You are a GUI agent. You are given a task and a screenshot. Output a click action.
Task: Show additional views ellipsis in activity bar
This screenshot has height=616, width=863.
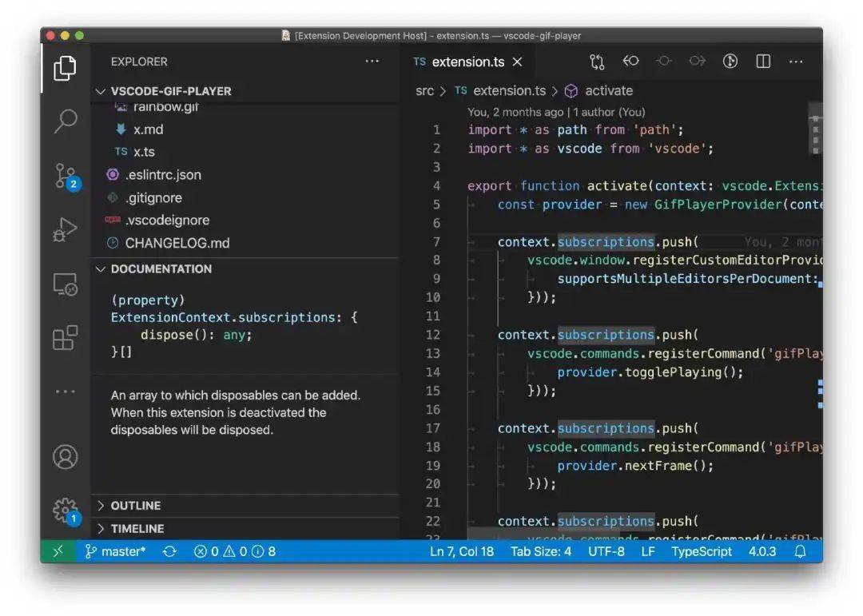pyautogui.click(x=65, y=391)
